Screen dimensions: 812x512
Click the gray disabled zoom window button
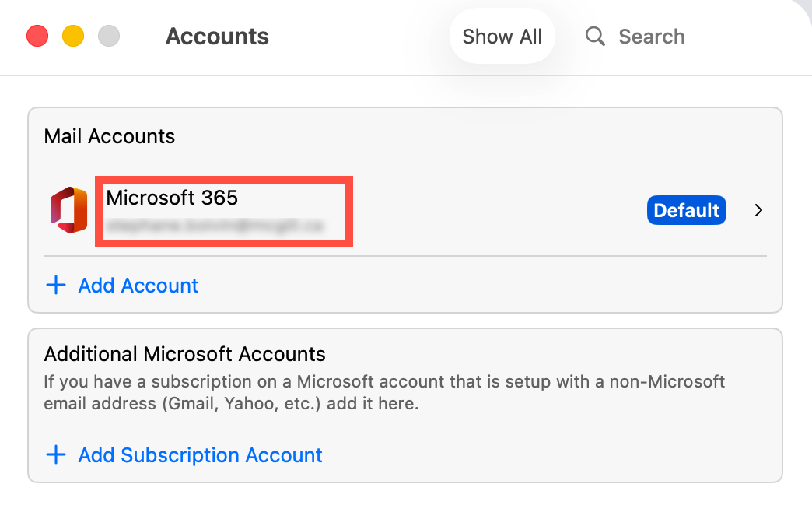[x=109, y=37]
